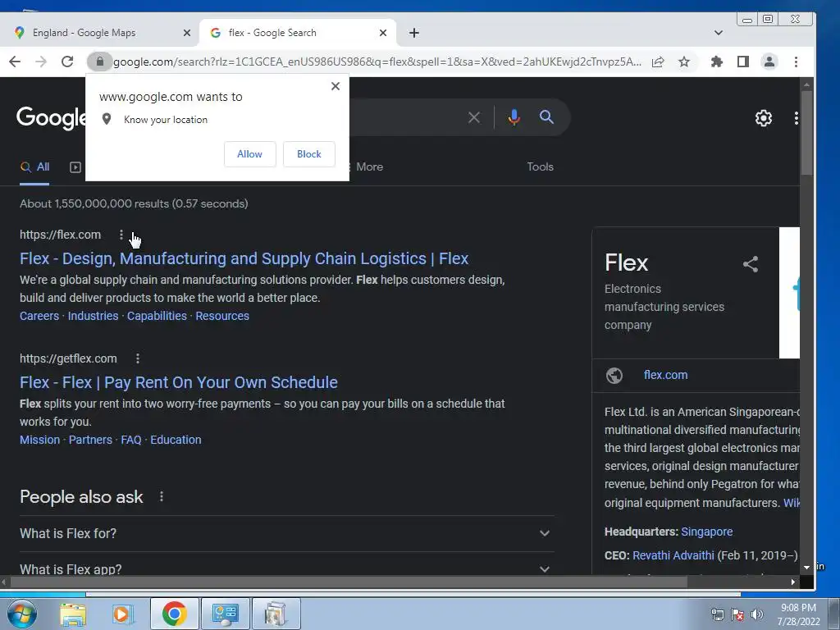Open Chrome taskbar icon
The height and width of the screenshot is (630, 840).
[x=175, y=614]
